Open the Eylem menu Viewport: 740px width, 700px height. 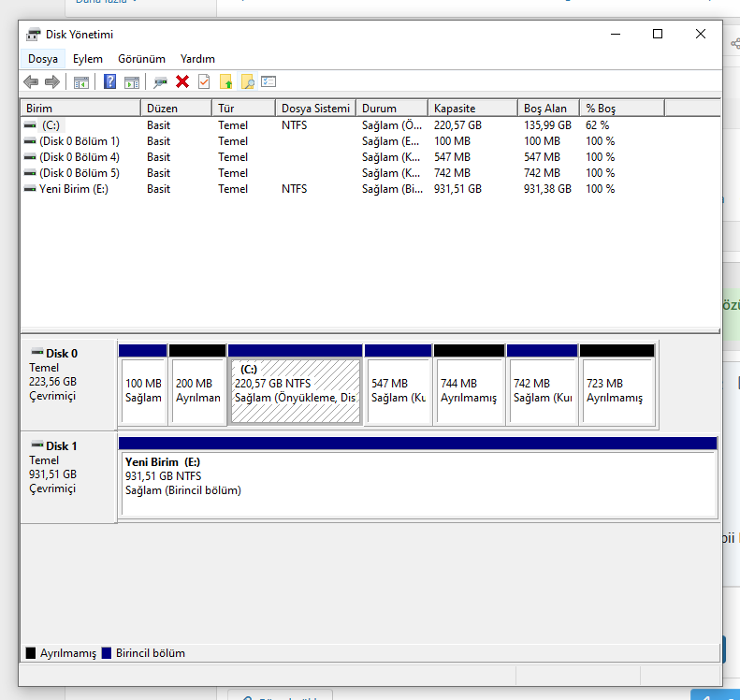88,59
